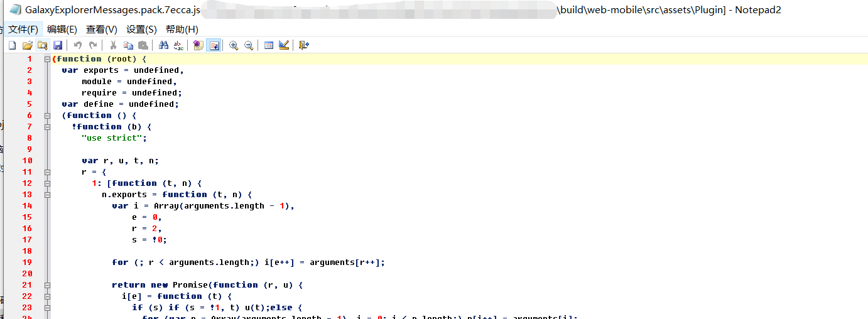Screen dimensions: 868x319
Task: Click "var i = Array(arguments.length - 1),"
Action: (x=203, y=206)
